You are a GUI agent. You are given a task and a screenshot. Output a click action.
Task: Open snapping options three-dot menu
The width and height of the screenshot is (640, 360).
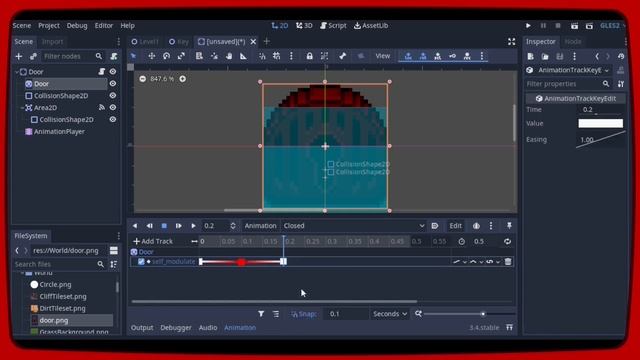click(x=291, y=56)
